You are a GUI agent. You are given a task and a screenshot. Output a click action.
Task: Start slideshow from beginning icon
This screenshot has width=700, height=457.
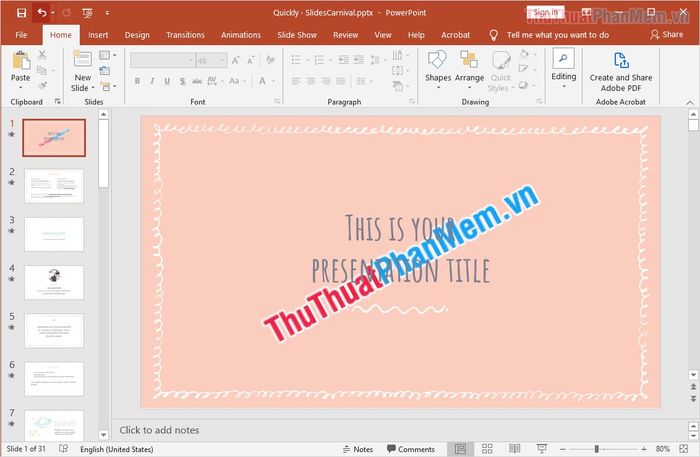[x=88, y=13]
